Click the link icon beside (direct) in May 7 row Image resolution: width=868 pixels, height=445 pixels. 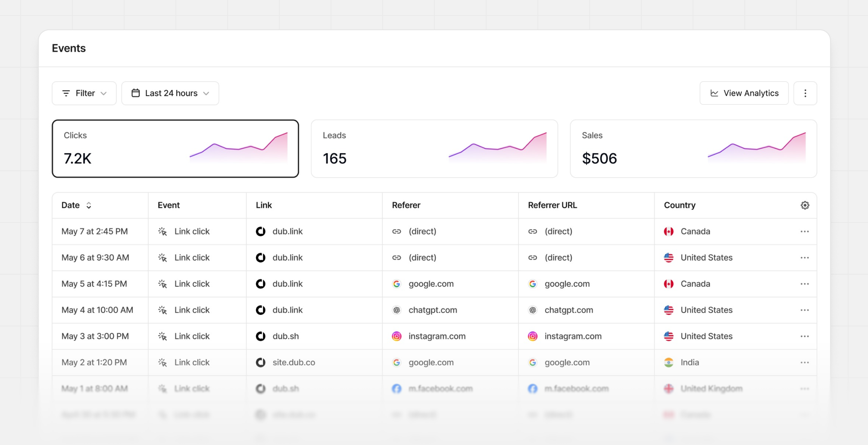point(397,231)
